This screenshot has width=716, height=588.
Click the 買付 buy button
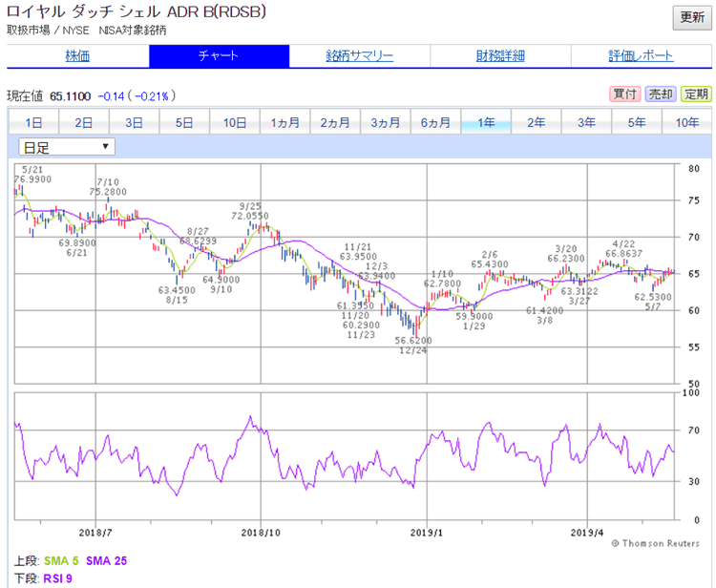624,94
